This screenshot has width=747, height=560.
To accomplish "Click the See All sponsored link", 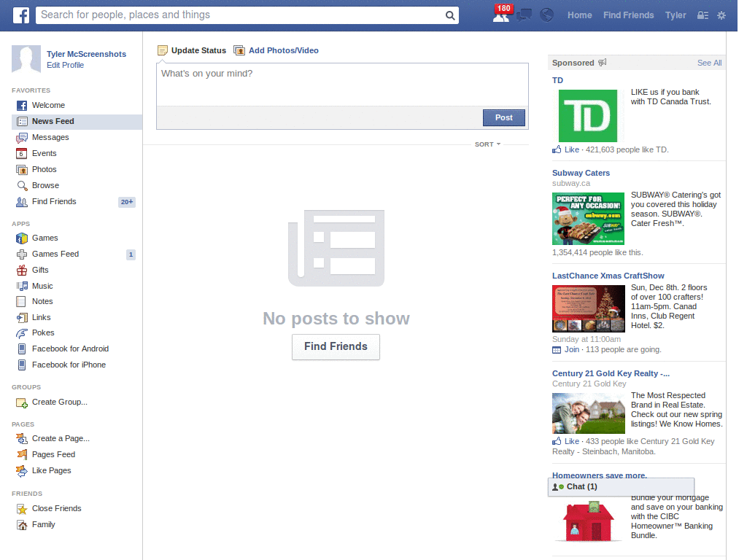I will tap(709, 63).
